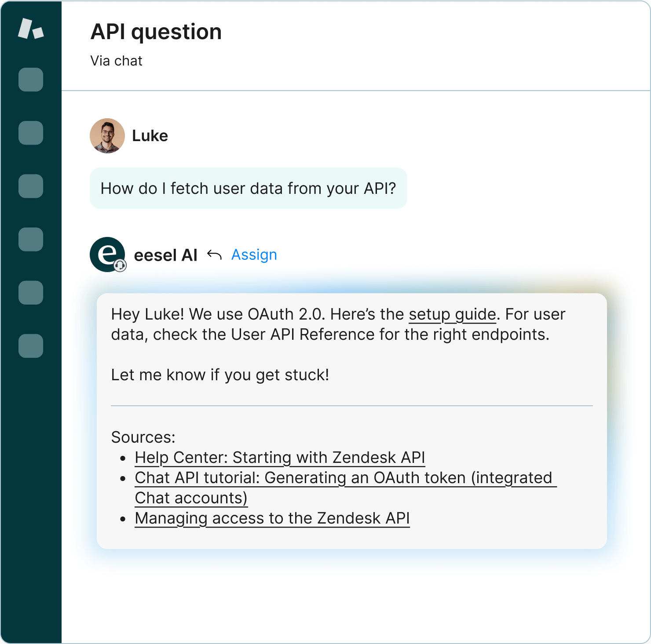Click the reply arrow next to eesel AI
The height and width of the screenshot is (644, 651).
(214, 255)
